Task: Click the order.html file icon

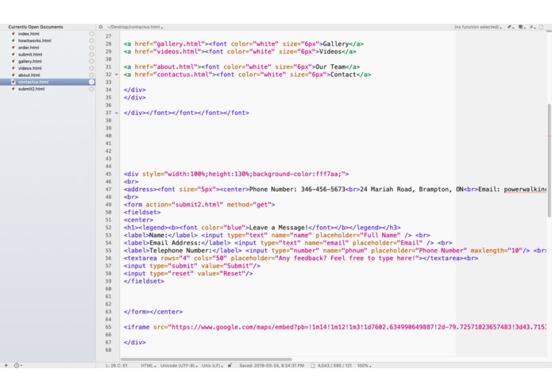Action: (x=14, y=48)
